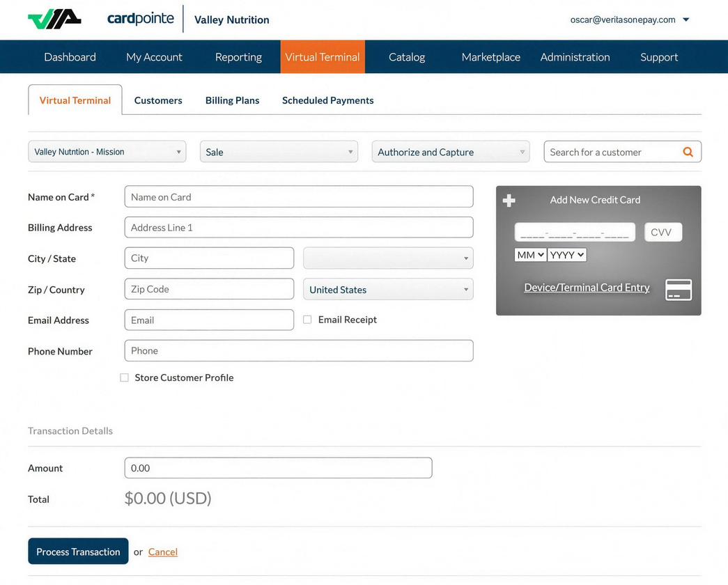Click the credit card number field

(x=575, y=232)
